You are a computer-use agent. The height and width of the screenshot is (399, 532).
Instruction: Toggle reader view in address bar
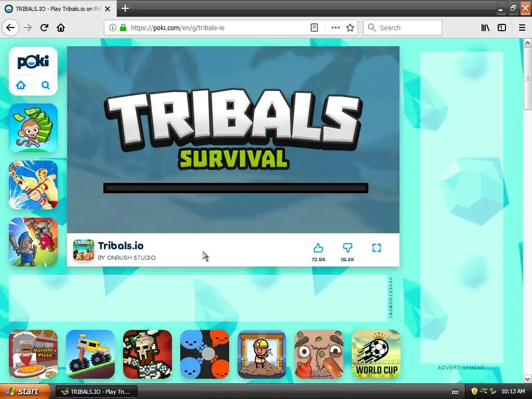click(x=314, y=28)
